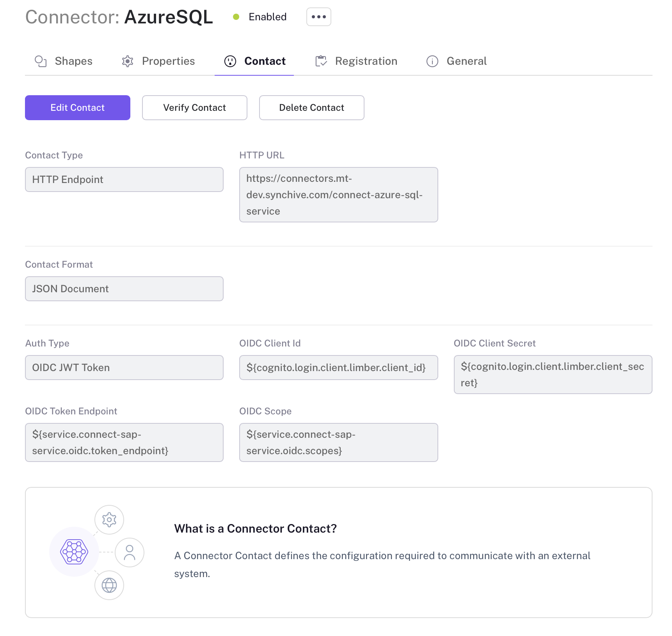Click the OIDC Token Endpoint label
Viewport: 672px width, 636px height.
[x=71, y=411]
